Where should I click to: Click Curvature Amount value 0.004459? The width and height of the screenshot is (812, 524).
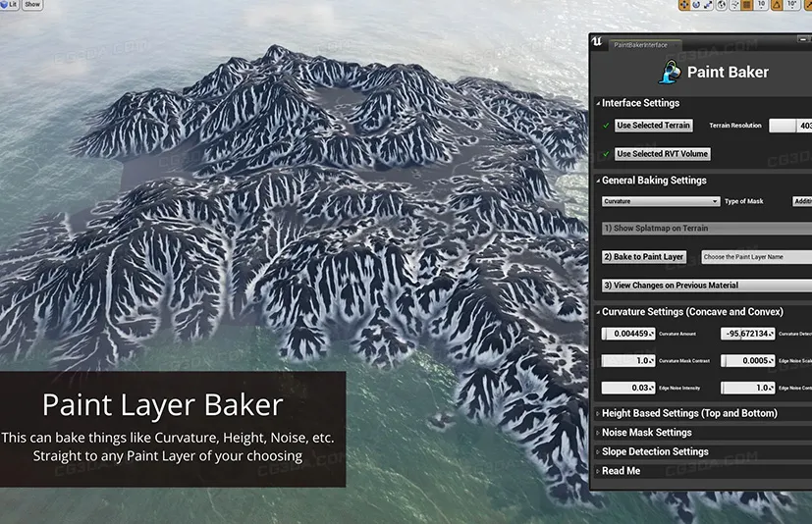coord(628,334)
